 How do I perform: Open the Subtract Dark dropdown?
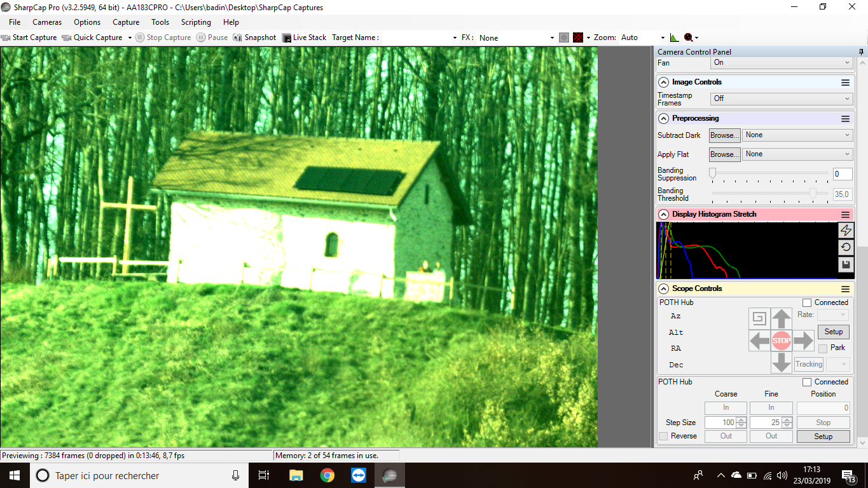pyautogui.click(x=797, y=135)
